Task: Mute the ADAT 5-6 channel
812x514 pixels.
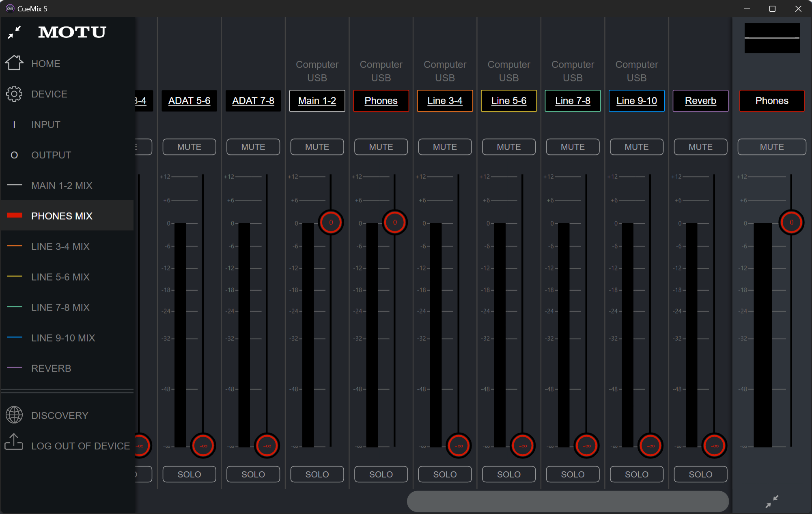Action: [189, 147]
